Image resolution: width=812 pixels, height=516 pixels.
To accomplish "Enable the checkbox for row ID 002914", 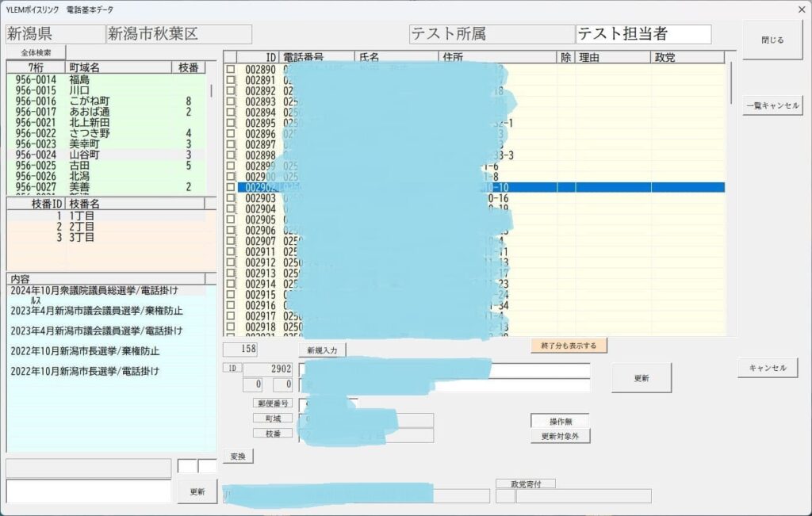I will pos(231,284).
